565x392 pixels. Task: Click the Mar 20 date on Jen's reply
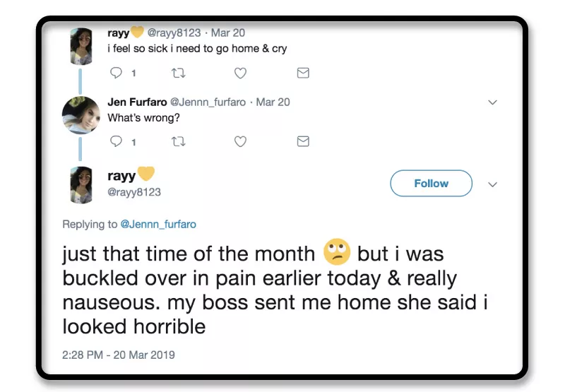pos(273,102)
